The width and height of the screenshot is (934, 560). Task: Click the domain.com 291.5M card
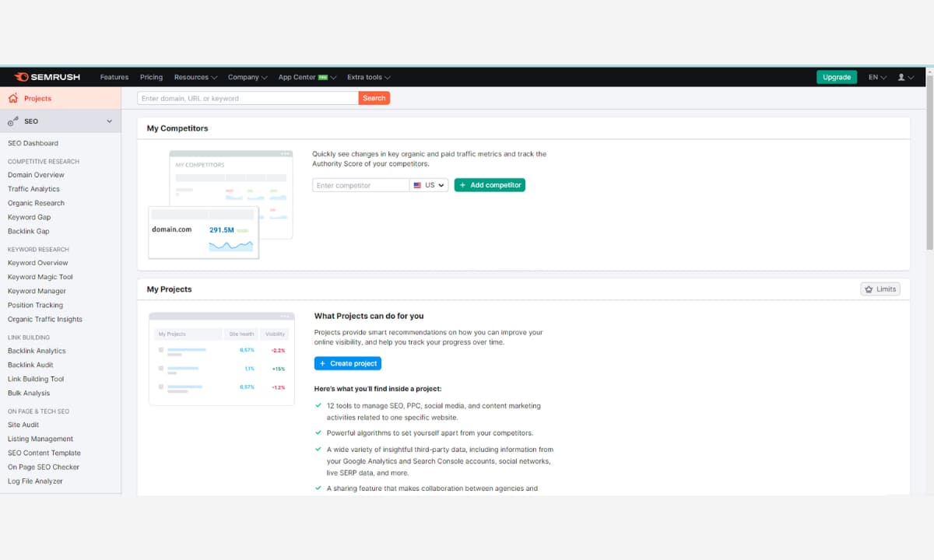point(204,232)
